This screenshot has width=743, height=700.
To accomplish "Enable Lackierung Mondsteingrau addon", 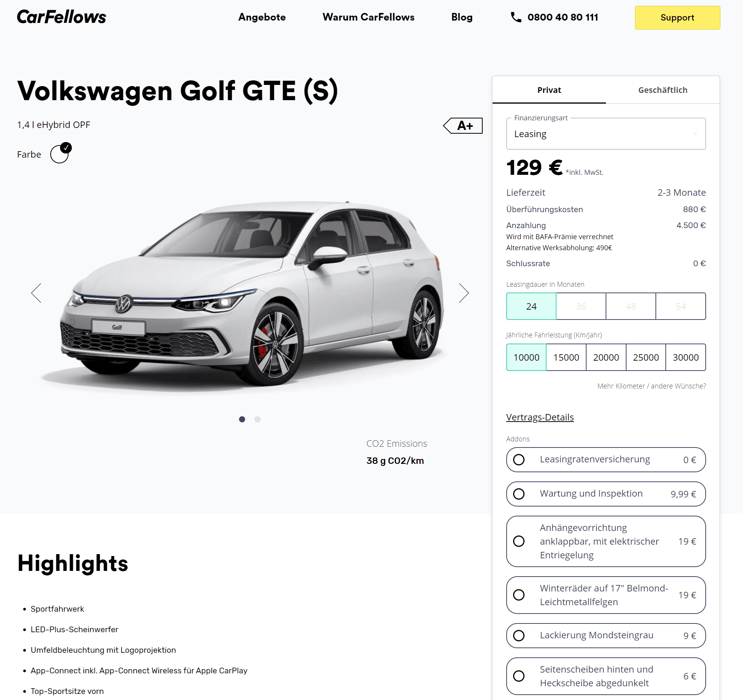I will pyautogui.click(x=606, y=636).
